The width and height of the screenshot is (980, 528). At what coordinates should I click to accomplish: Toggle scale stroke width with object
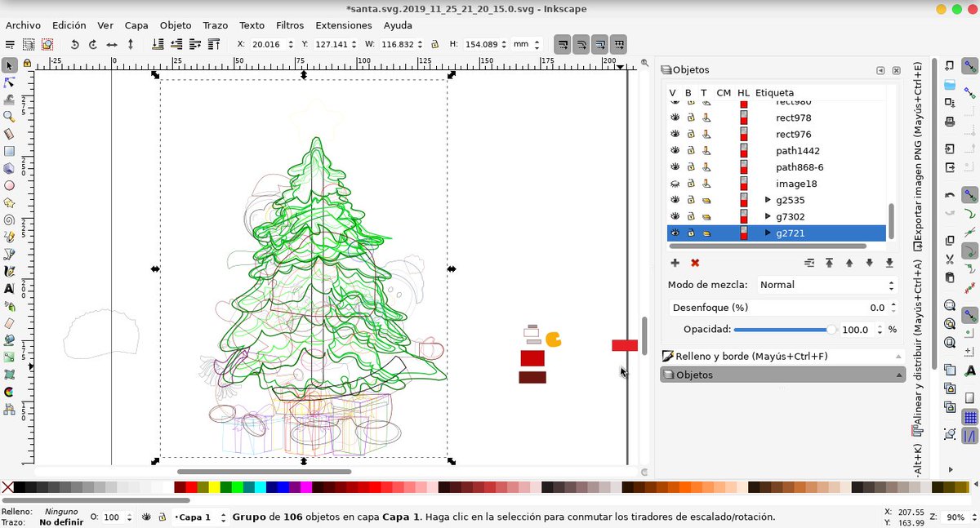[x=563, y=44]
